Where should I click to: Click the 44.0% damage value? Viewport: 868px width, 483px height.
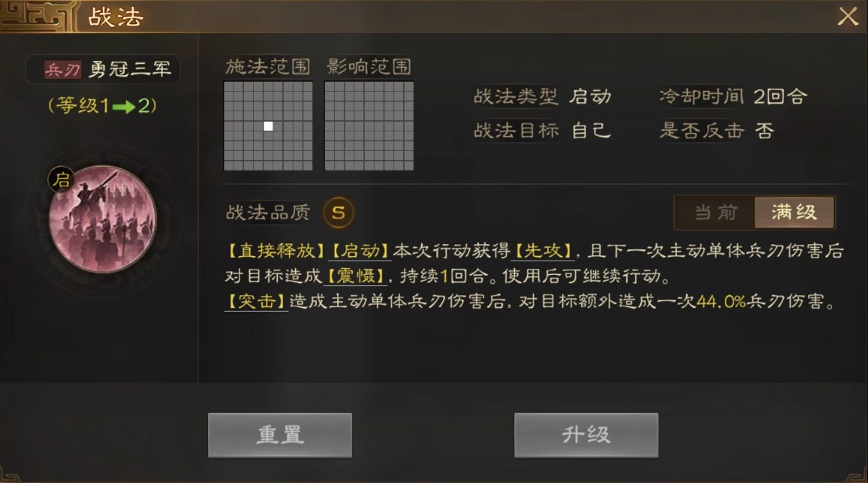coord(721,301)
